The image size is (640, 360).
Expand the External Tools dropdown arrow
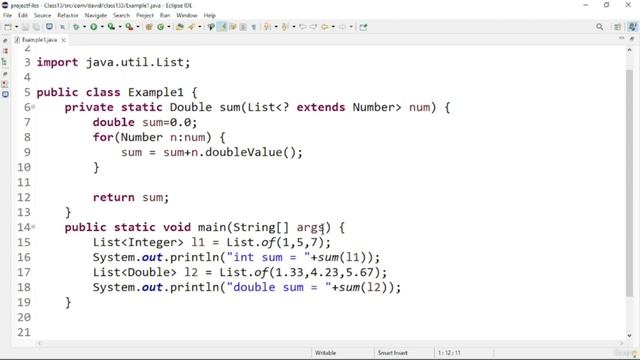point(138,27)
